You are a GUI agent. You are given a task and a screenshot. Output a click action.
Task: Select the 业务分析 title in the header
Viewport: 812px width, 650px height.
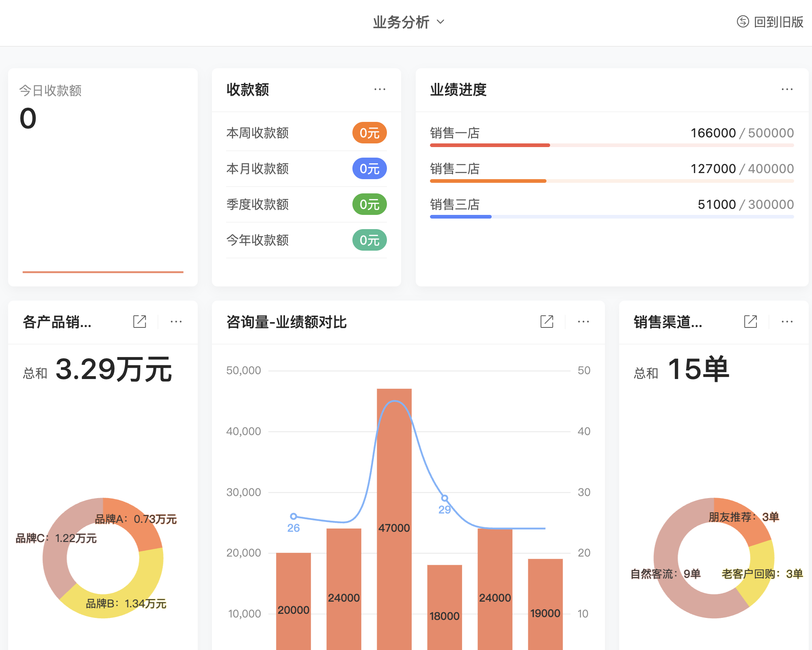click(x=401, y=22)
